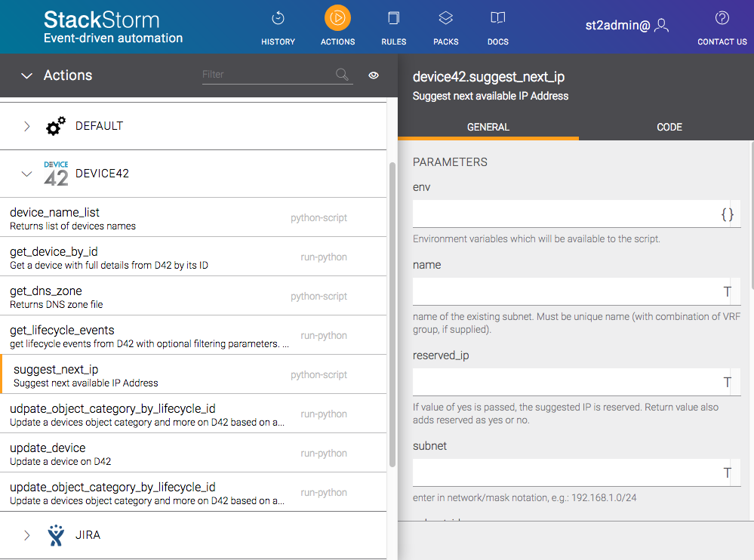The width and height of the screenshot is (754, 560).
Task: Toggle the eye visibility icon in Actions header
Action: [x=374, y=75]
